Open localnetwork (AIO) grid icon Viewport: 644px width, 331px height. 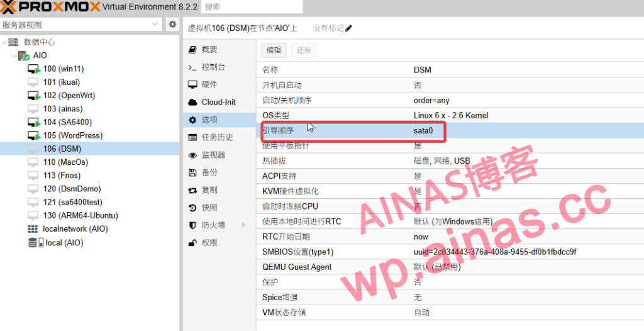tap(33, 229)
